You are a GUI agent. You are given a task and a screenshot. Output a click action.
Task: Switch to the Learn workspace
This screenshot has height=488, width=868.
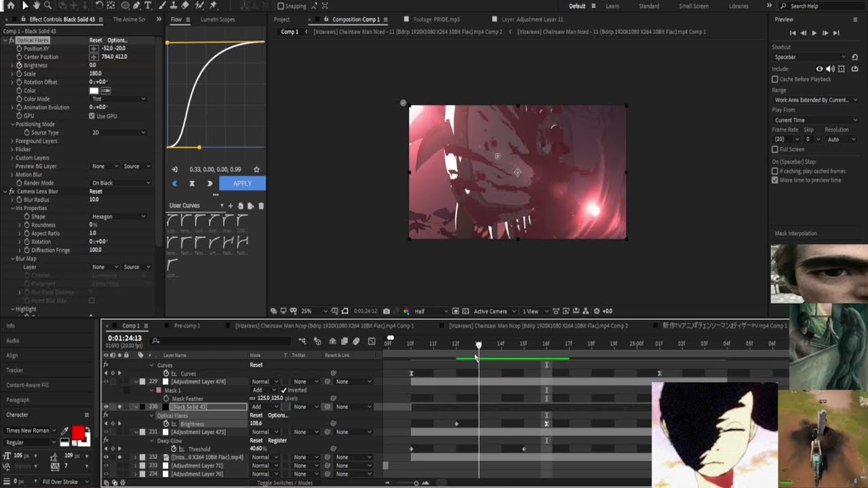(612, 6)
